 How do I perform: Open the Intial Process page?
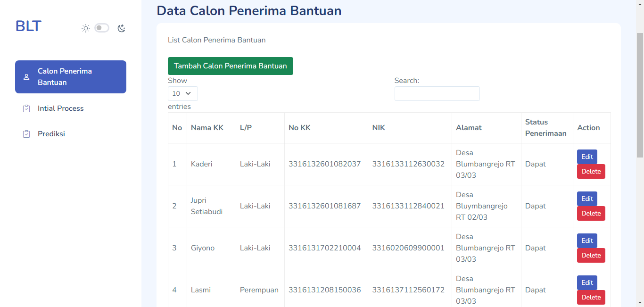(x=59, y=108)
